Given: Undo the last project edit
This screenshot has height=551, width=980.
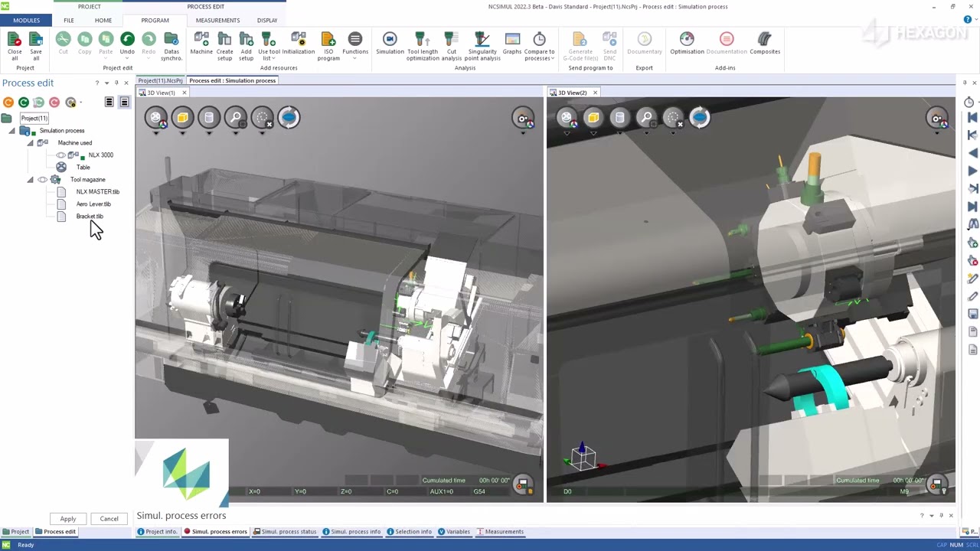Looking at the screenshot, I should tap(127, 44).
